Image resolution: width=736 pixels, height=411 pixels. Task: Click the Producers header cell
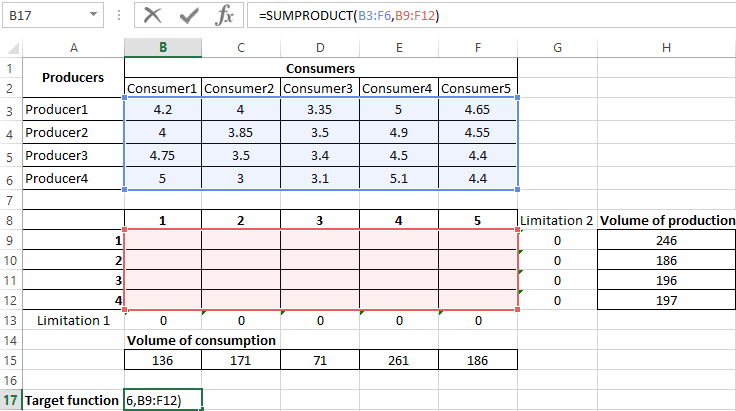73,77
